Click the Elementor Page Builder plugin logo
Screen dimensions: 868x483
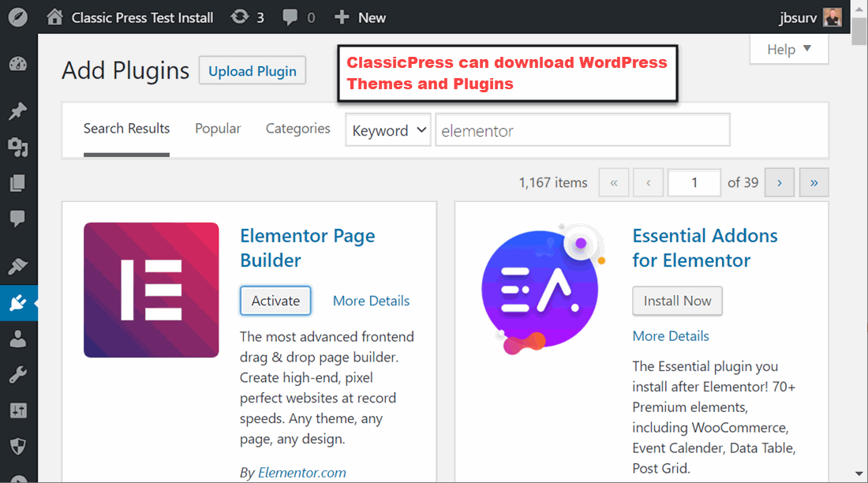click(x=152, y=290)
